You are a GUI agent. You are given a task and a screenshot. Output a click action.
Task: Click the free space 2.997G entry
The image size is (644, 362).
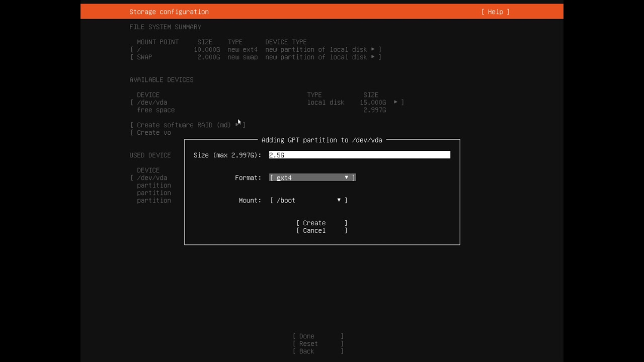click(x=261, y=110)
